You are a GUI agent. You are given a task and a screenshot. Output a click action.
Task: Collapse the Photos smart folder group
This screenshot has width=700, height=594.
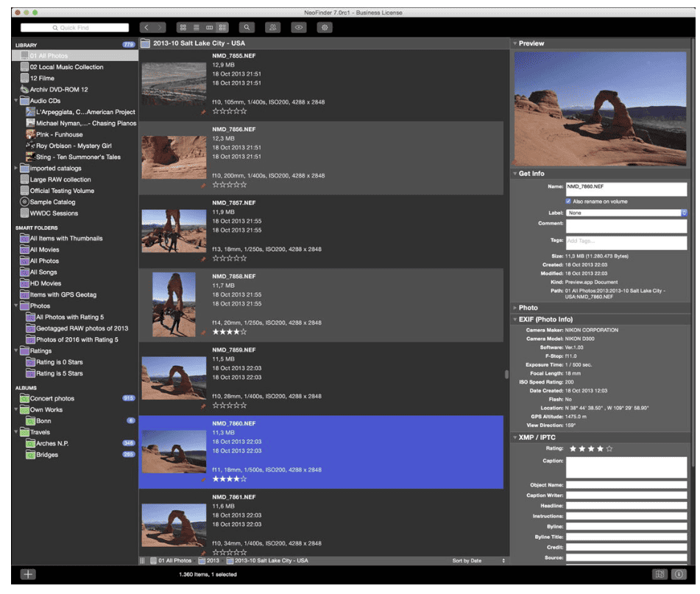point(16,305)
